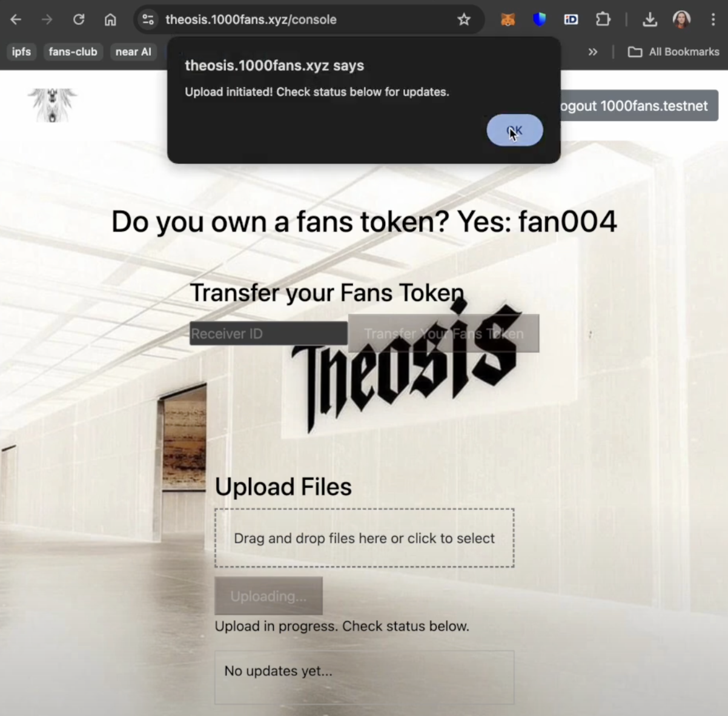Reload the page with refresh icon
Image resolution: width=728 pixels, height=716 pixels.
click(79, 19)
